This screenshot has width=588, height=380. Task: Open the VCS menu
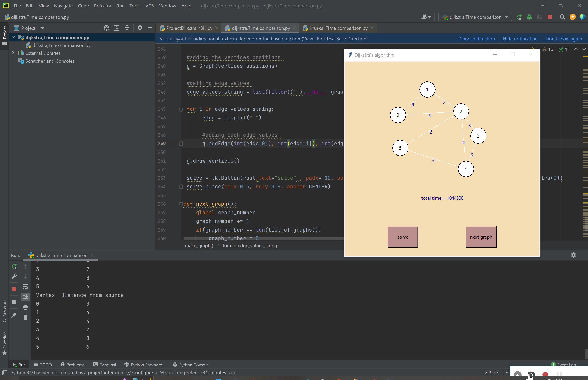click(x=150, y=6)
